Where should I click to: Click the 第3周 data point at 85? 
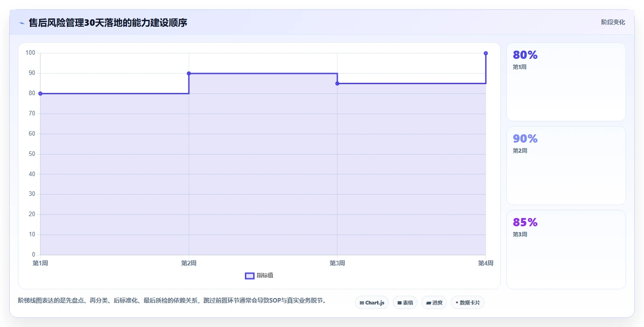click(x=337, y=83)
